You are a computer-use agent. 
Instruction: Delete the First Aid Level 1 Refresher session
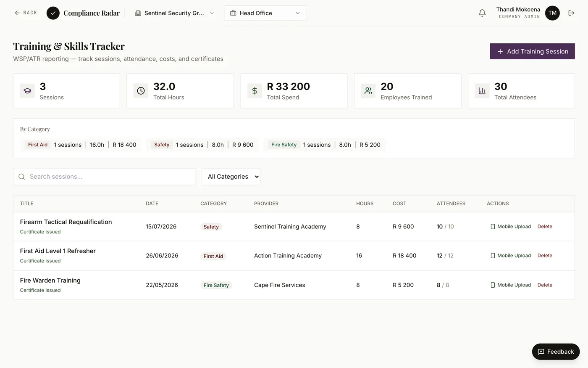tap(545, 256)
